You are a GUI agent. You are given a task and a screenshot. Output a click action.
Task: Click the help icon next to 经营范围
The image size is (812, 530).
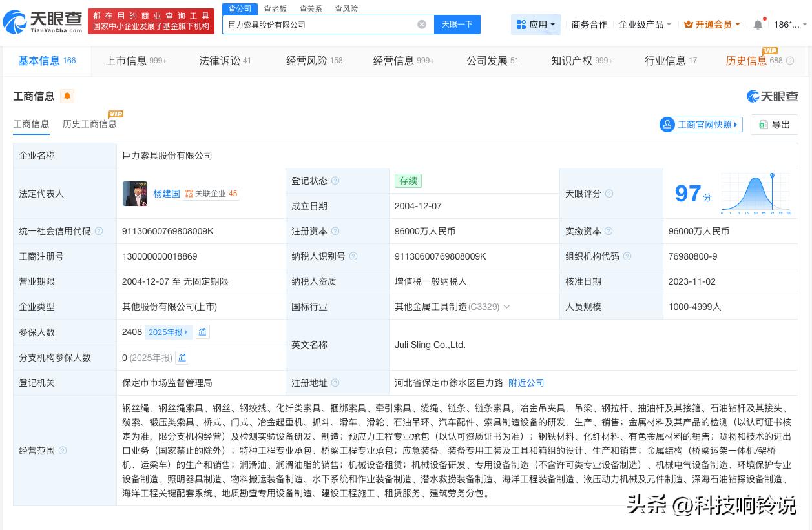tap(63, 451)
